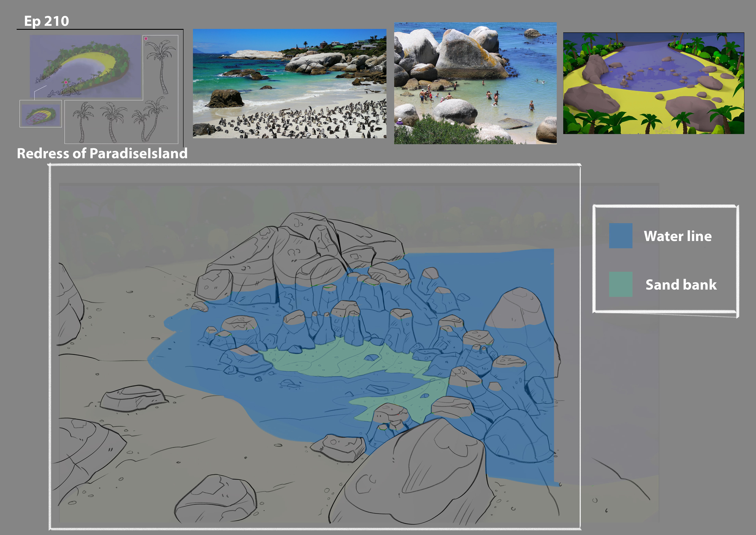Click the "Ep 210" heading text
756x535 pixels.
click(x=46, y=21)
